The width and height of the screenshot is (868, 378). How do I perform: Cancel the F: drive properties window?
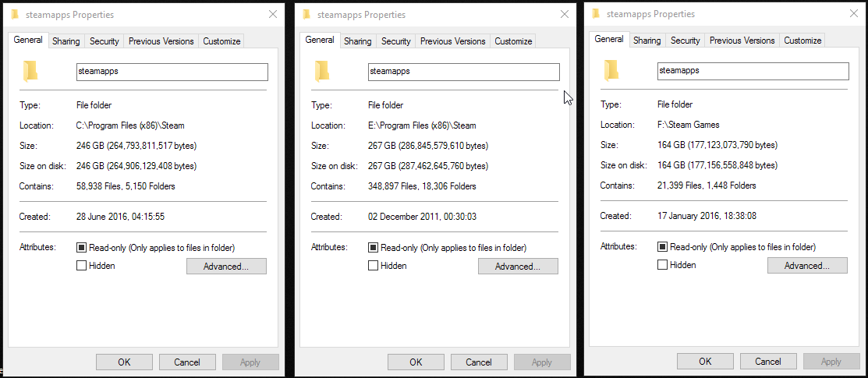click(x=768, y=362)
